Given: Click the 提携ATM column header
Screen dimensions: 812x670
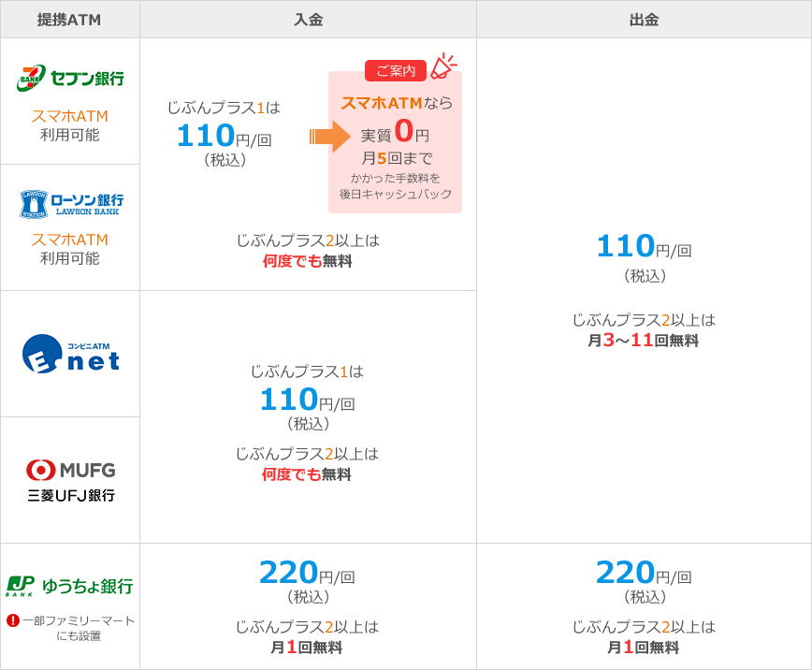Looking at the screenshot, I should 69,20.
